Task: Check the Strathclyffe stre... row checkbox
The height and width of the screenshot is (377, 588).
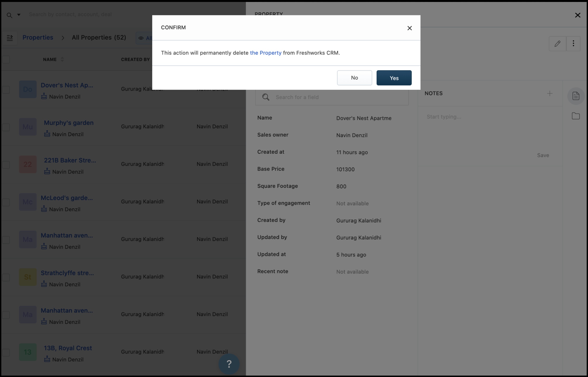Action: click(6, 277)
